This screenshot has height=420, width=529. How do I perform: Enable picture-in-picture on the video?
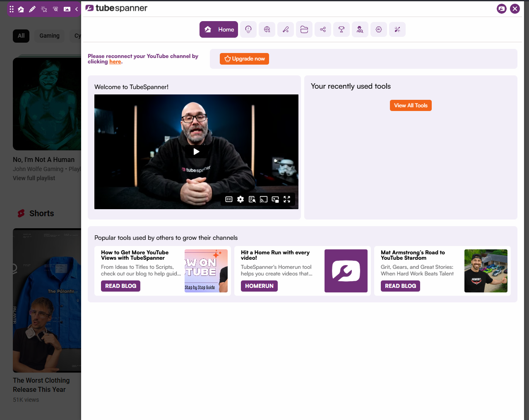[275, 199]
